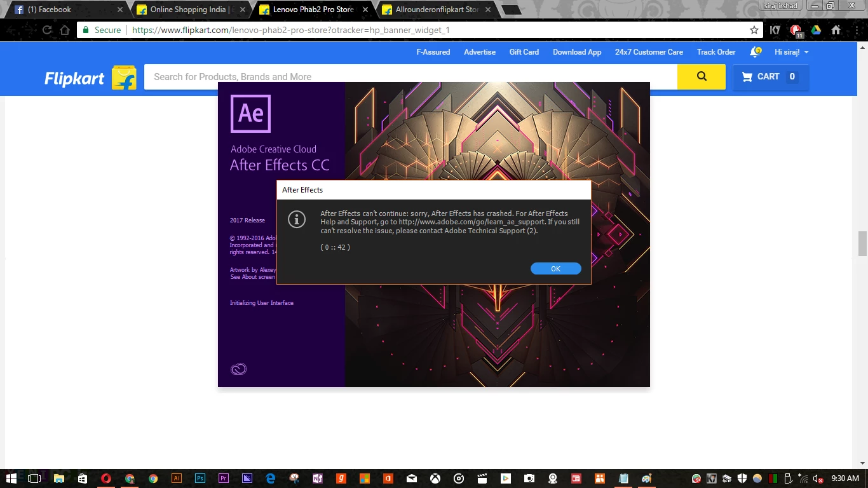Click "Initializing User Interface" status text
Image resolution: width=868 pixels, height=488 pixels.
pyautogui.click(x=262, y=303)
